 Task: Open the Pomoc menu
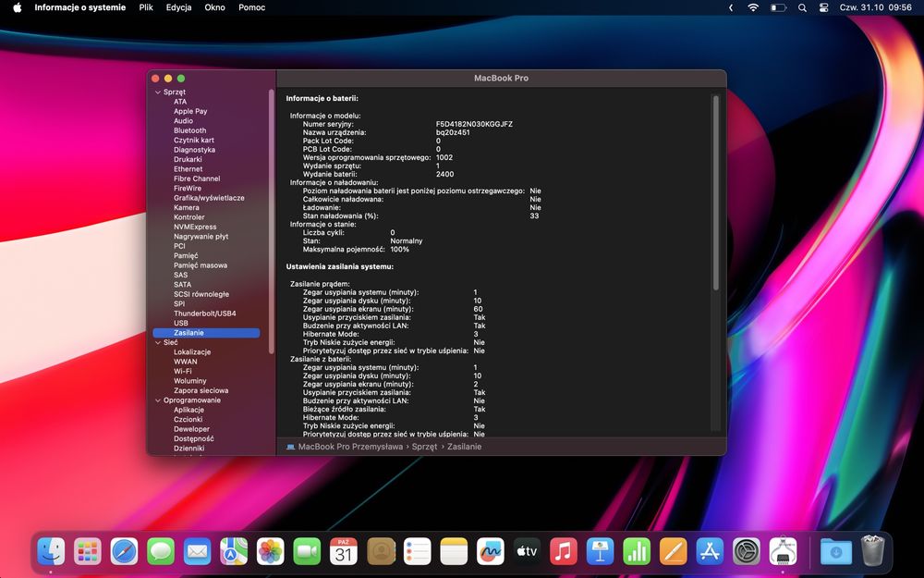coord(251,7)
